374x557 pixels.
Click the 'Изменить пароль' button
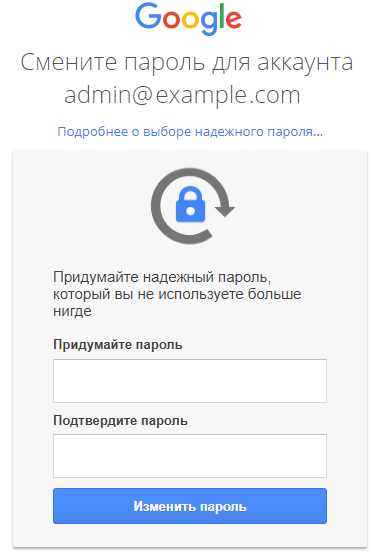190,506
